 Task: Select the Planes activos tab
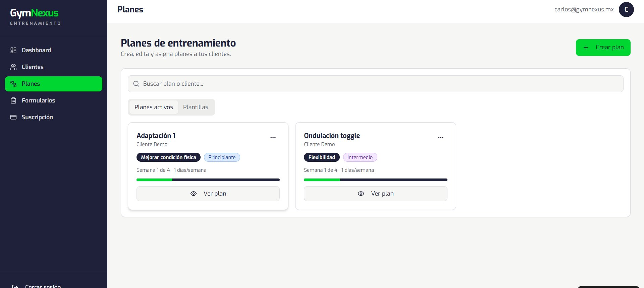[154, 107]
